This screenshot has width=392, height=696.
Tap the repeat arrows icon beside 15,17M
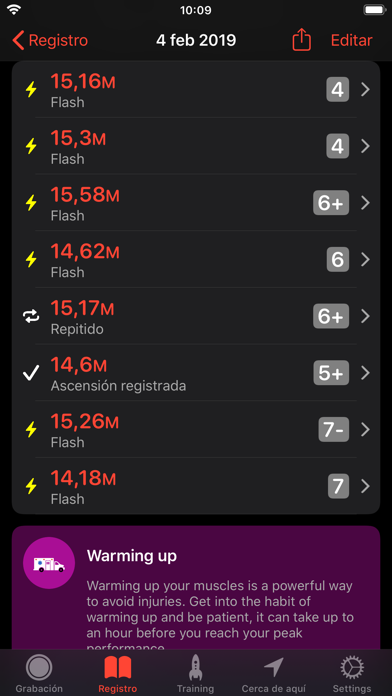click(x=31, y=316)
